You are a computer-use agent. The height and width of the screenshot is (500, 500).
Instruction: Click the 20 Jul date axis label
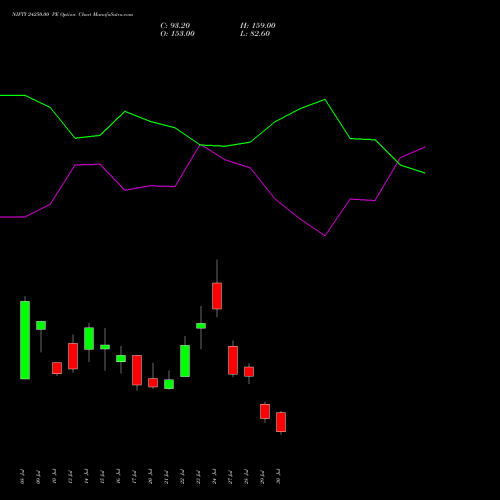(x=150, y=477)
